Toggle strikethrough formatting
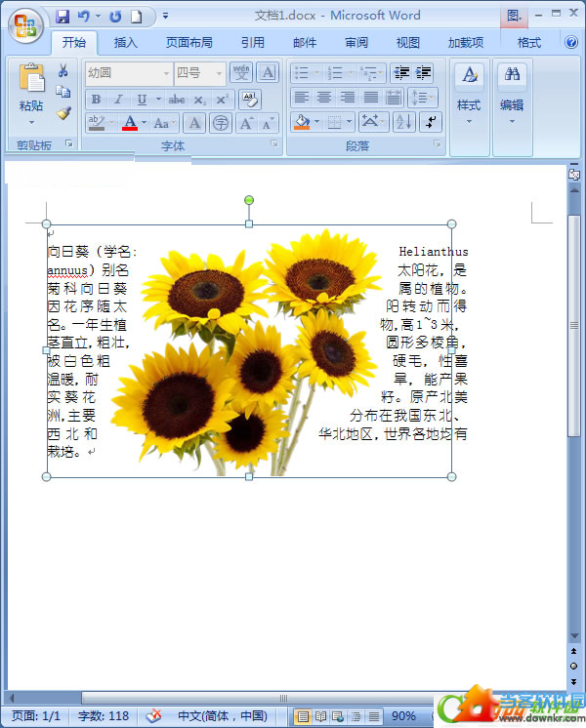Viewport: 586px width, 728px height. pyautogui.click(x=177, y=100)
